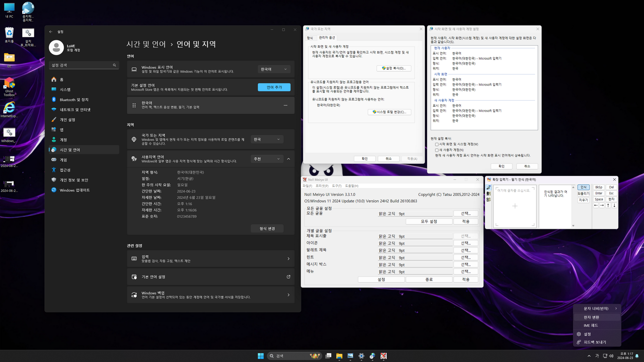Click the three-dot menu for 한국어
This screenshot has height=362, width=644.
coord(285,105)
